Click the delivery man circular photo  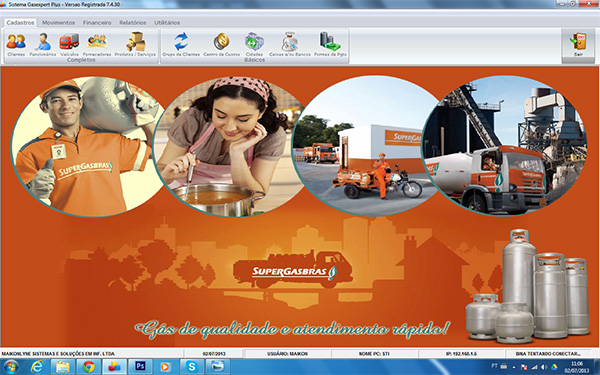click(87, 147)
